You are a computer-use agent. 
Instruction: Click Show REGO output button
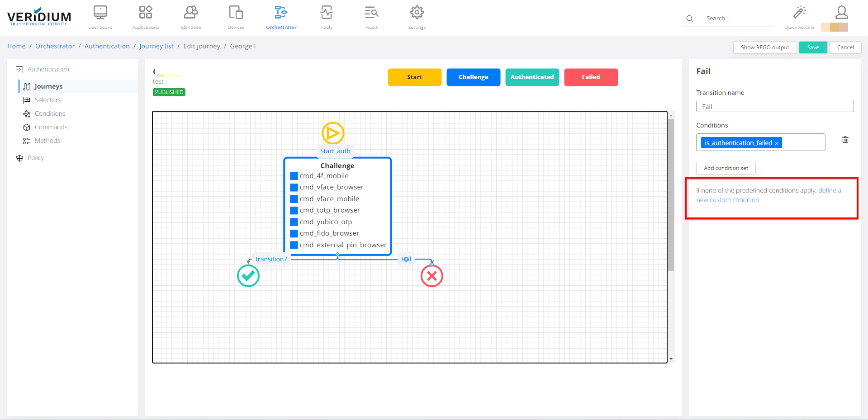(764, 47)
